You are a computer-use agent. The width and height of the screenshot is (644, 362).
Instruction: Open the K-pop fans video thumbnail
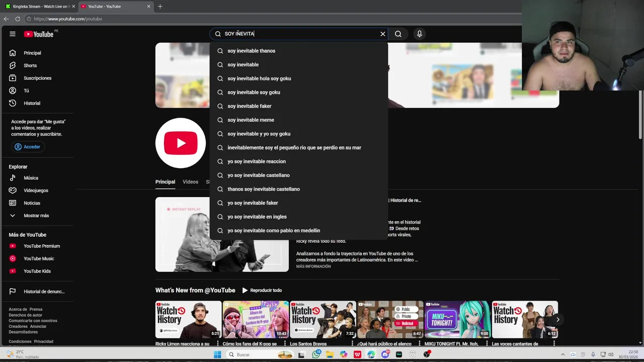pos(256,319)
